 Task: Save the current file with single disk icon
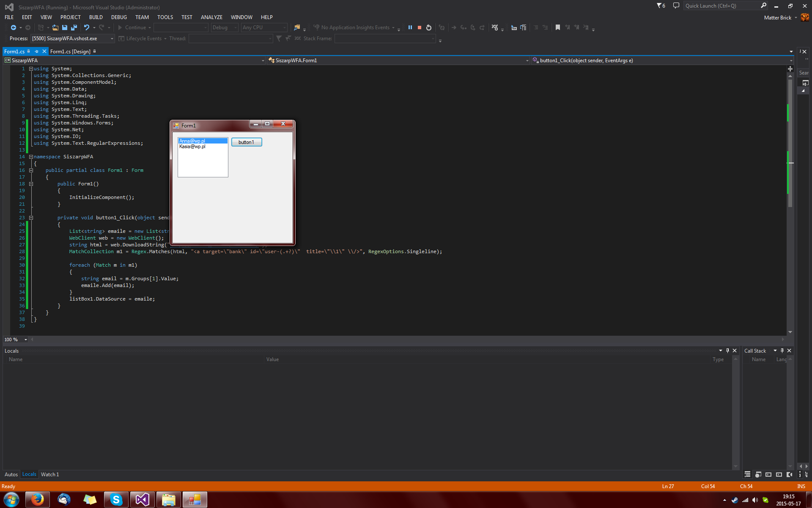[x=65, y=28]
